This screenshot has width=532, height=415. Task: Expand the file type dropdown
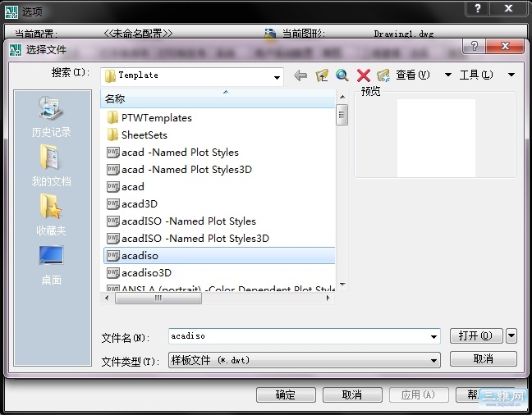click(x=433, y=360)
